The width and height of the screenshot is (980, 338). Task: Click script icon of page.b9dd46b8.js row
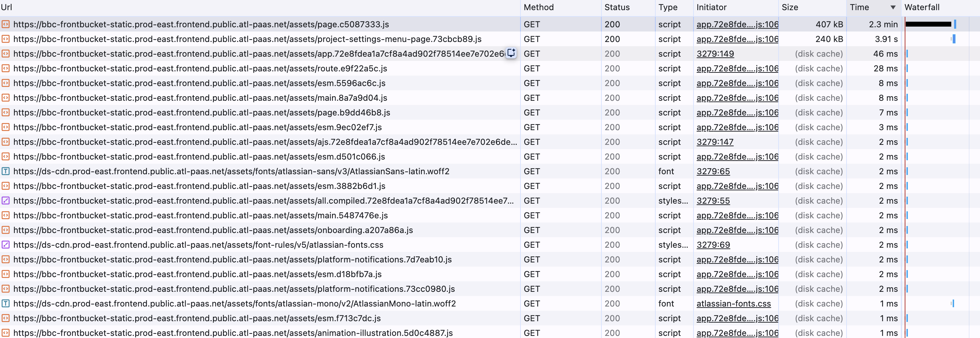(5, 113)
